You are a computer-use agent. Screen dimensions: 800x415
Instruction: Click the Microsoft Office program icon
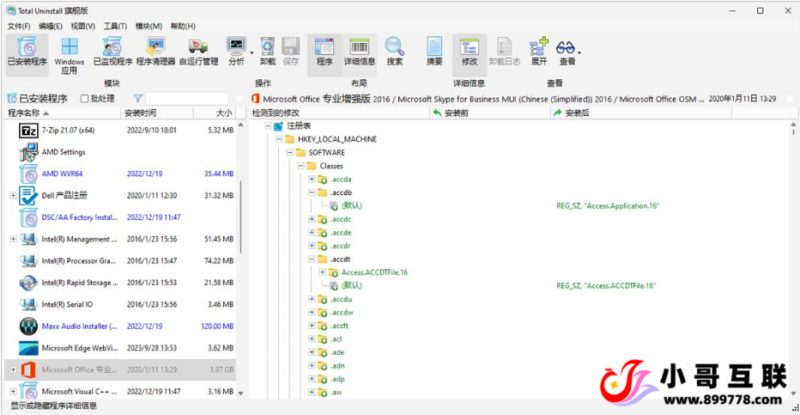pyautogui.click(x=29, y=370)
